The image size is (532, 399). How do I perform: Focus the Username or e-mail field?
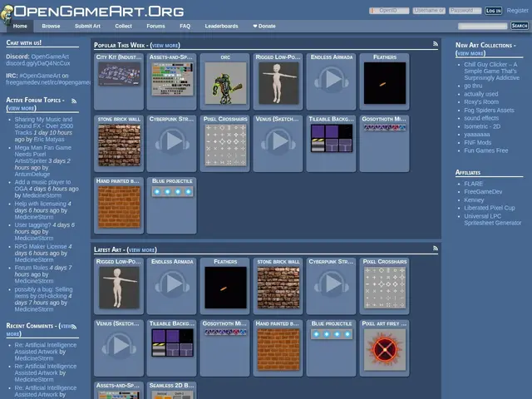pos(429,11)
